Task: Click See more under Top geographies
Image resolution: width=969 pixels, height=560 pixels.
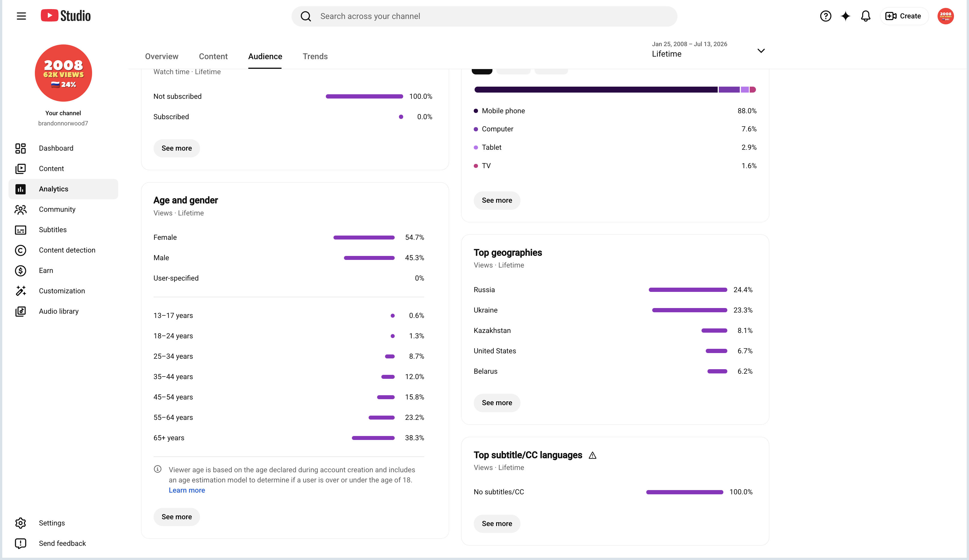Action: tap(497, 402)
